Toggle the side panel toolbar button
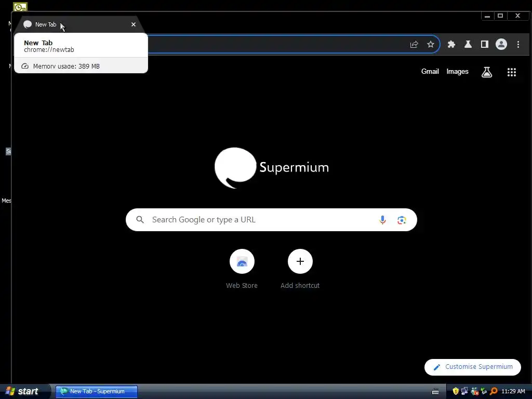The width and height of the screenshot is (532, 399). click(x=485, y=45)
